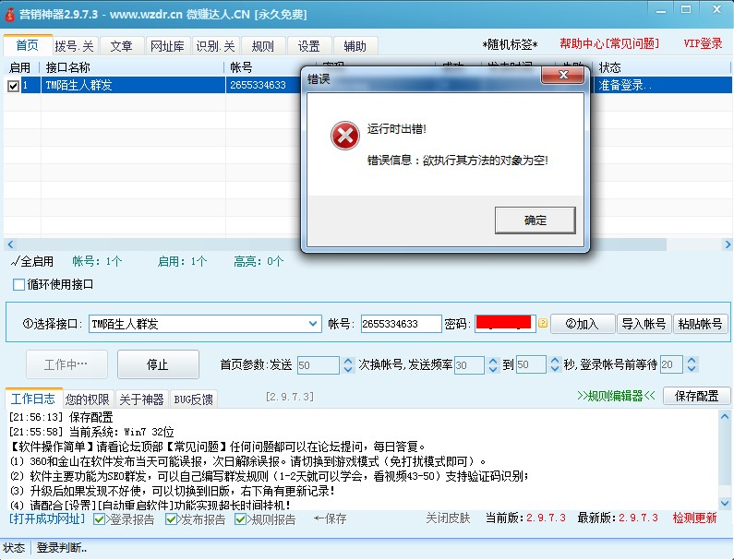Toggle the 登录报告 checkbox
This screenshot has height=560, width=734.
102,518
